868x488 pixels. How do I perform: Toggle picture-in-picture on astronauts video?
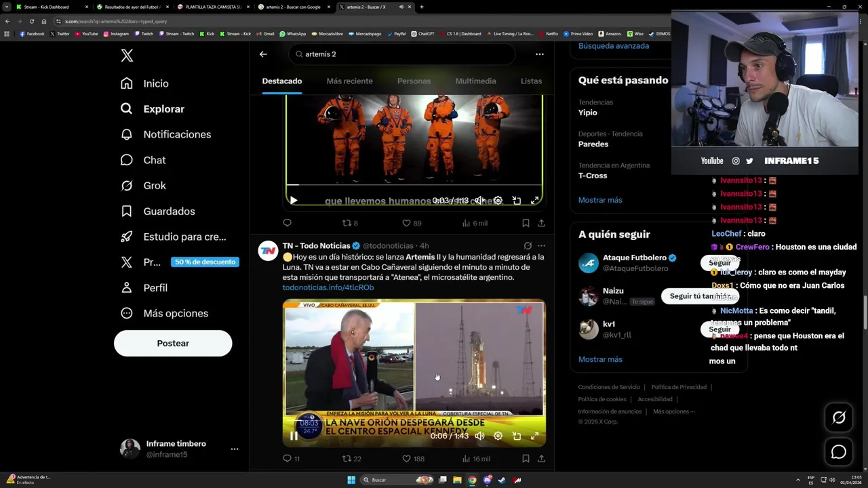click(x=516, y=201)
